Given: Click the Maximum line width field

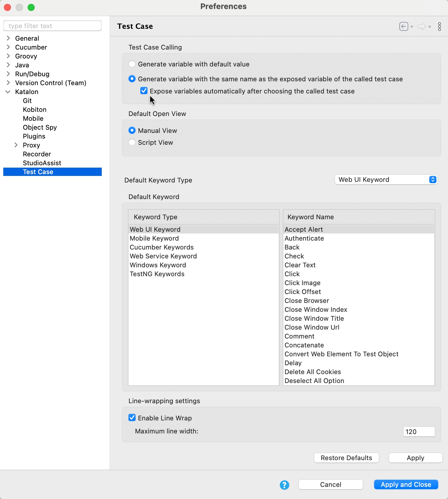Looking at the screenshot, I should tap(419, 432).
